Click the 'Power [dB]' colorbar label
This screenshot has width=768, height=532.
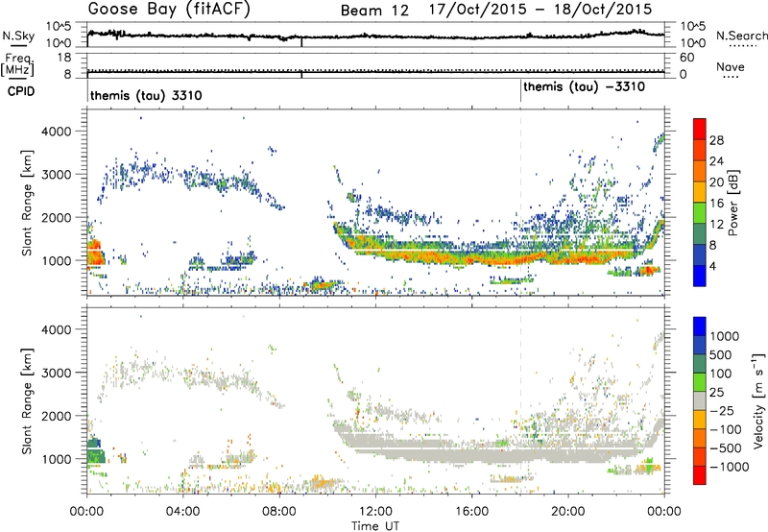point(732,203)
